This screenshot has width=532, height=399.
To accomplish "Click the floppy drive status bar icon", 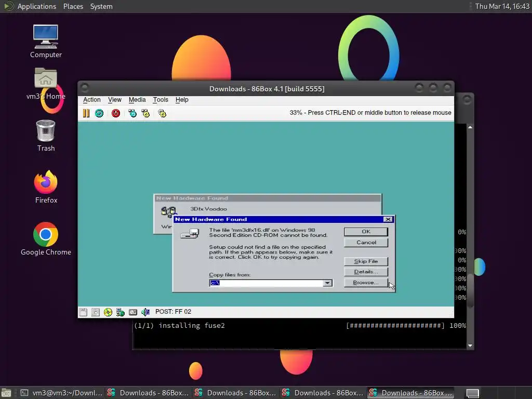I will [83, 312].
